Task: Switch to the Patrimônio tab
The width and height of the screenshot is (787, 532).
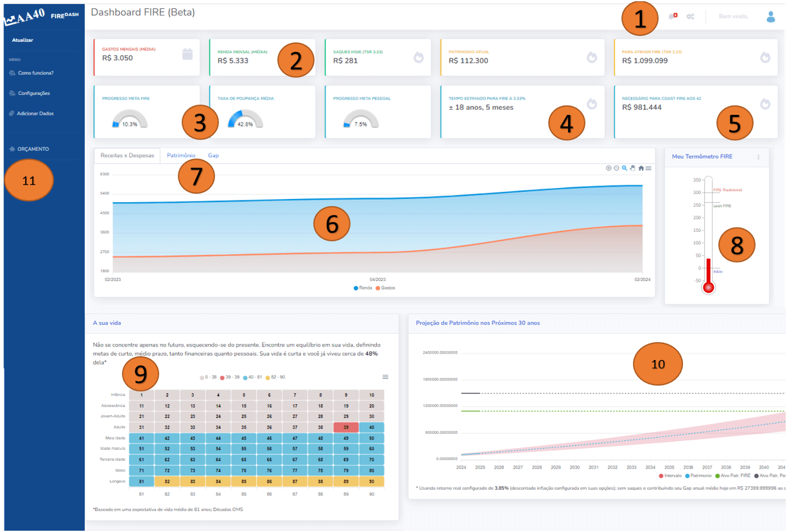Action: tap(181, 155)
